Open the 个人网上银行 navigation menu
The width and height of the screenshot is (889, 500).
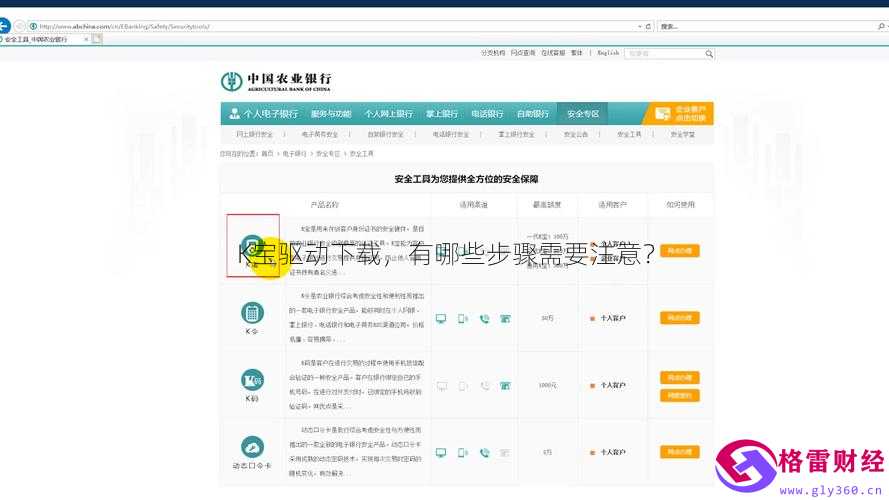(388, 114)
